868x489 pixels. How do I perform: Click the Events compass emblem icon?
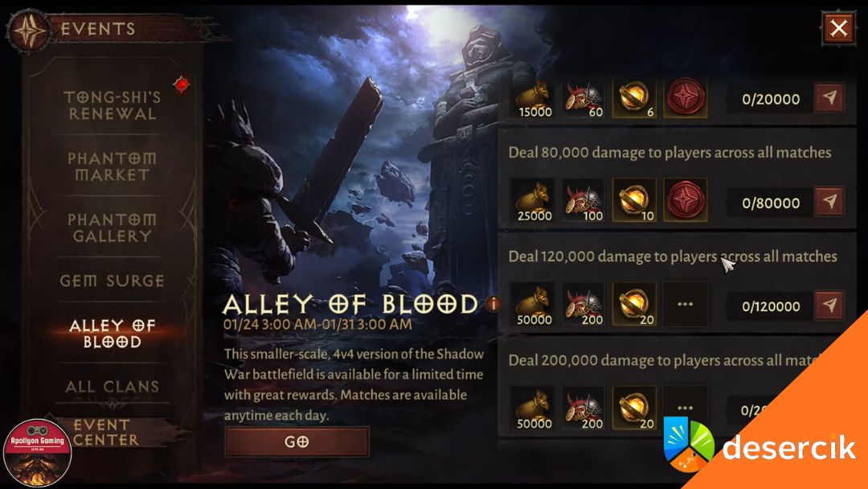[x=30, y=31]
